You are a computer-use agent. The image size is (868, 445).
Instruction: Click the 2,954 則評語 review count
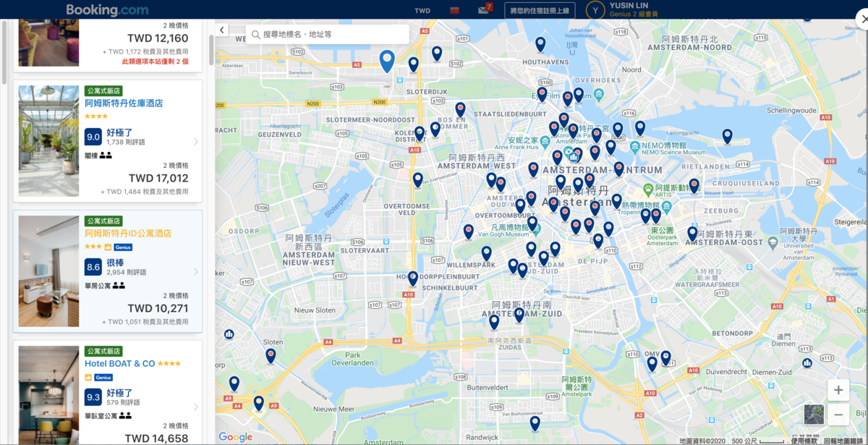point(126,273)
